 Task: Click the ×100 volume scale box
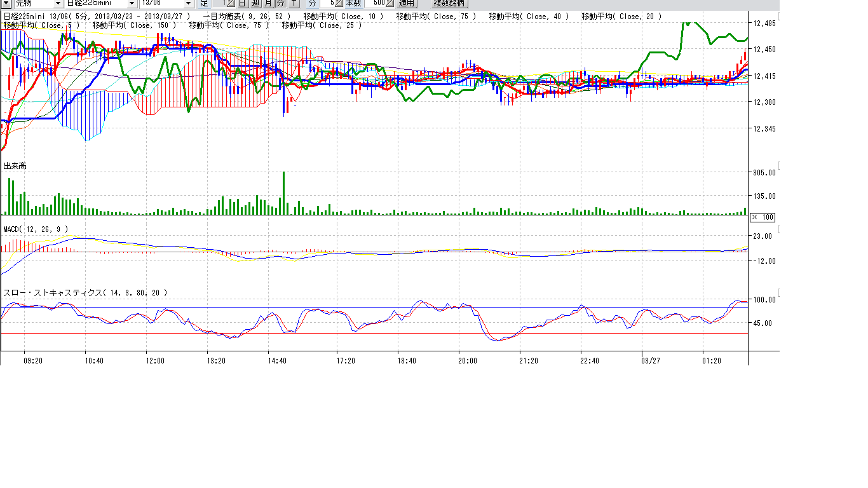pos(763,217)
